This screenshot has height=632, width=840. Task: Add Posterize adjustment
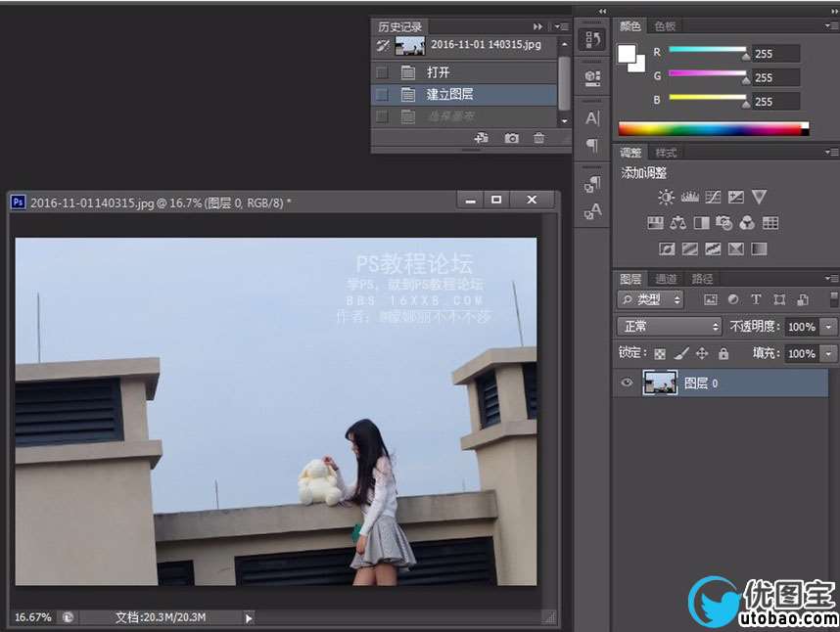click(x=689, y=248)
